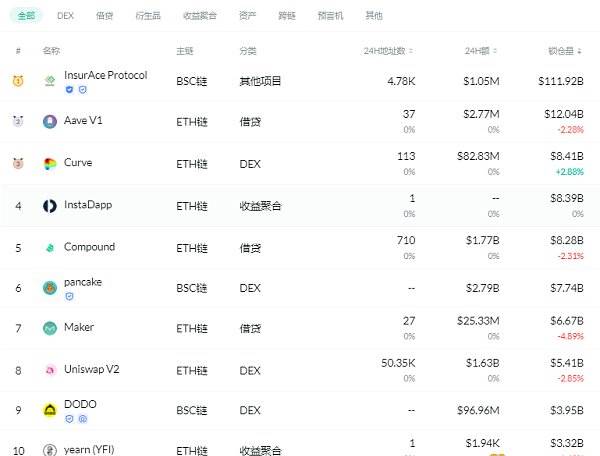Click the DODO logo icon
Viewport: 600px width, 456px height.
tap(50, 410)
